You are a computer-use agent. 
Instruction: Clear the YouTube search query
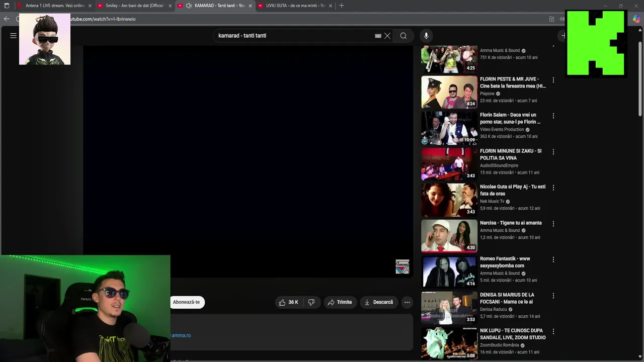click(387, 36)
